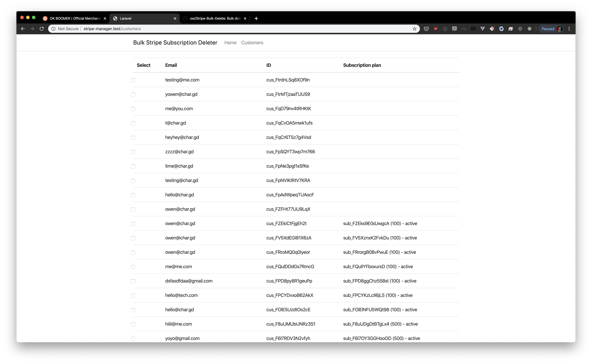Click the Pocket extension icon
The image size is (592, 364).
coord(426,29)
